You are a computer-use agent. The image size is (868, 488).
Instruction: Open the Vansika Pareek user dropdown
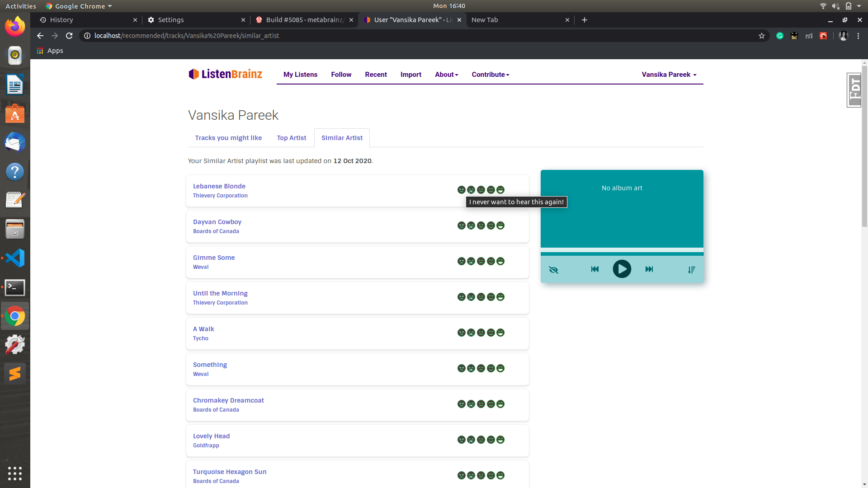click(669, 75)
